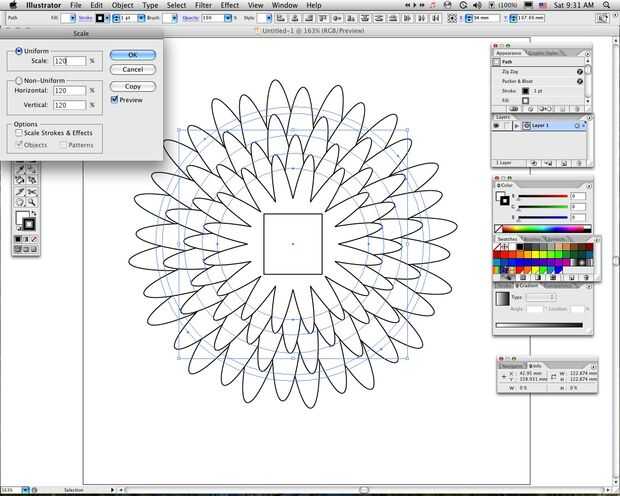Toggle Layer 1 visibility eye icon
The height and width of the screenshot is (496, 620).
496,126
